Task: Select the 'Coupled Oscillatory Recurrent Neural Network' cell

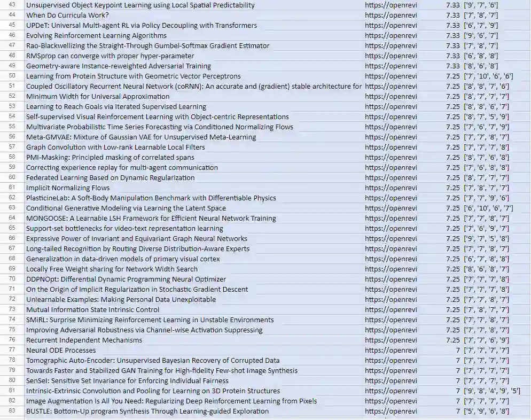Action: click(x=194, y=87)
